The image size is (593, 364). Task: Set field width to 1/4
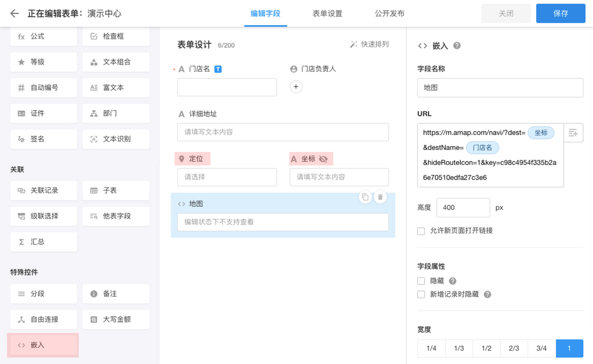(431, 348)
